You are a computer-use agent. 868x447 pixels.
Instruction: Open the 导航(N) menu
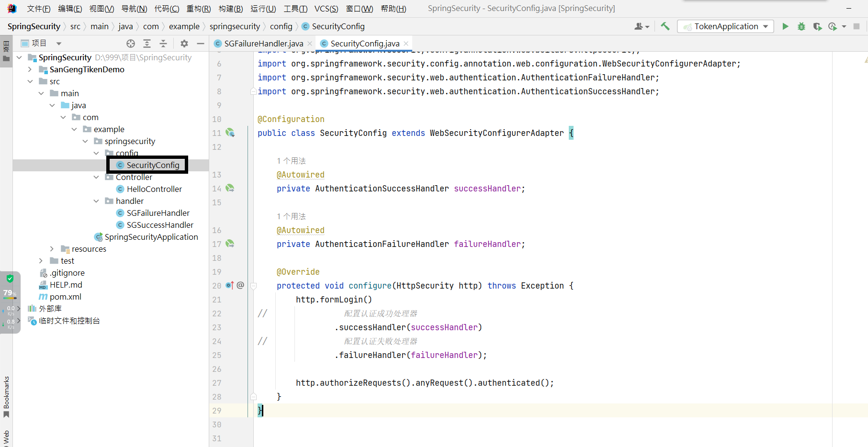(x=134, y=9)
